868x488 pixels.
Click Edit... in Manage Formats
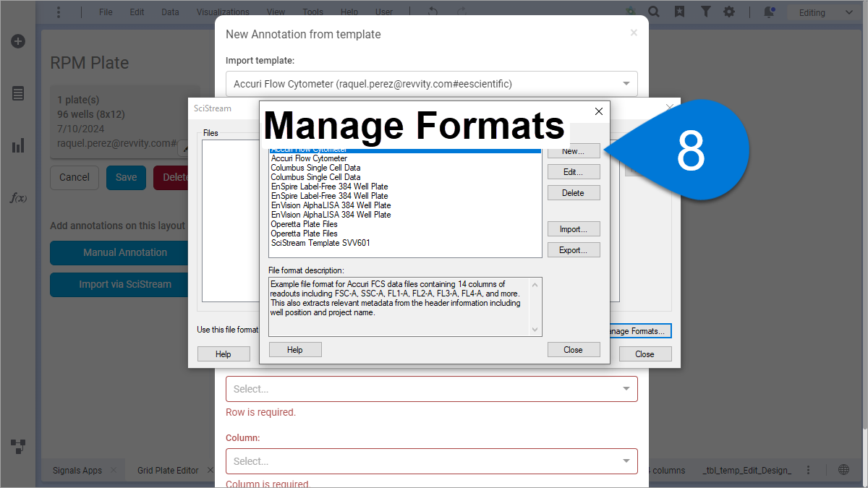(x=574, y=172)
